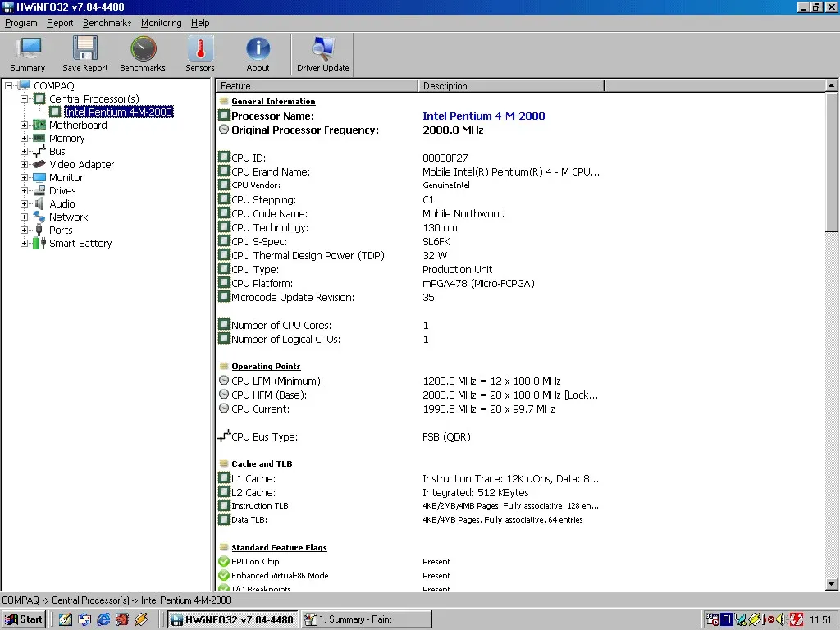Click the volume speaker tray icon
The height and width of the screenshot is (630, 840).
coord(782,619)
